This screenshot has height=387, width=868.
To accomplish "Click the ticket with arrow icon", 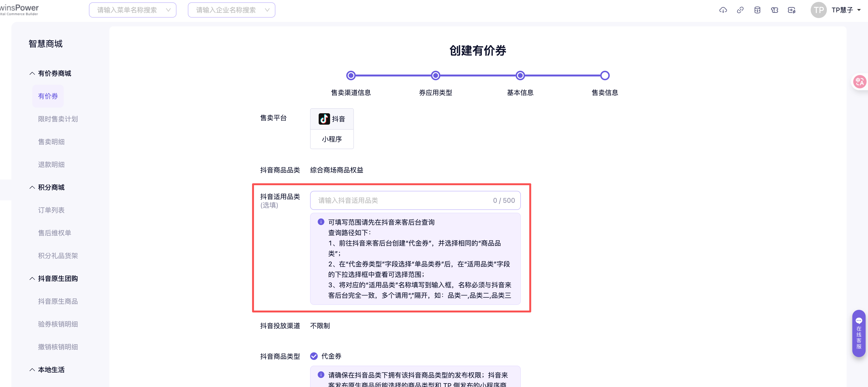I will (791, 10).
